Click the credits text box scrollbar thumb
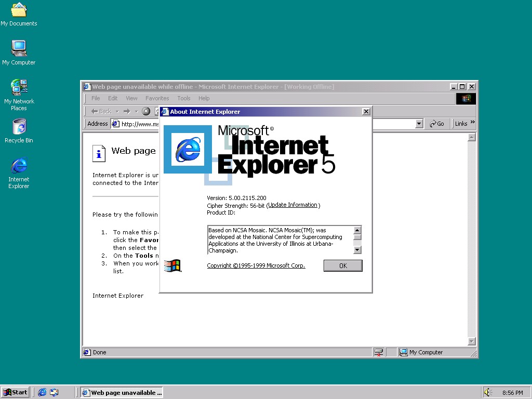This screenshot has height=399, width=532. tap(357, 237)
